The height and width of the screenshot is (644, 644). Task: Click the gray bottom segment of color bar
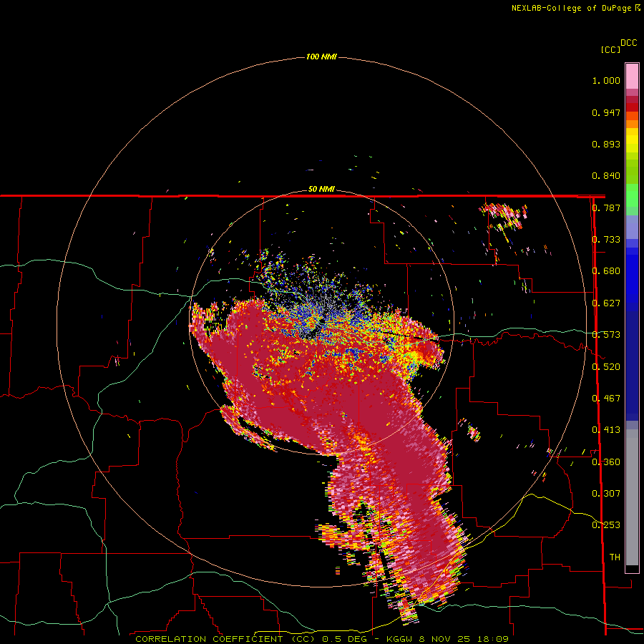point(632,497)
